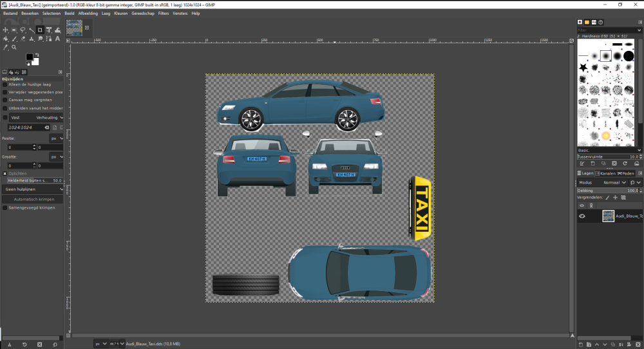Click the 'Automatisch krimpen' button
This screenshot has height=349, width=644.
pyautogui.click(x=34, y=199)
